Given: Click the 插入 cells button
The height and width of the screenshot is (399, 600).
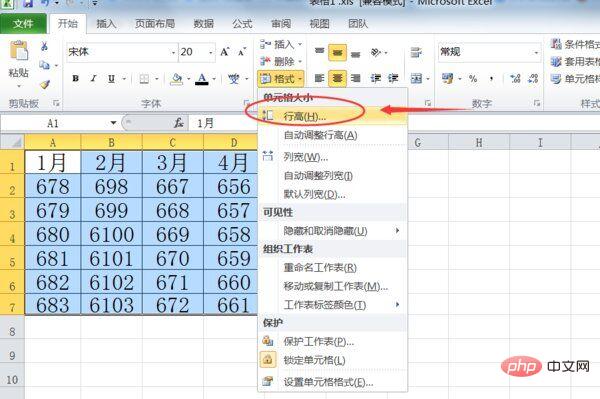Looking at the screenshot, I should [x=281, y=44].
